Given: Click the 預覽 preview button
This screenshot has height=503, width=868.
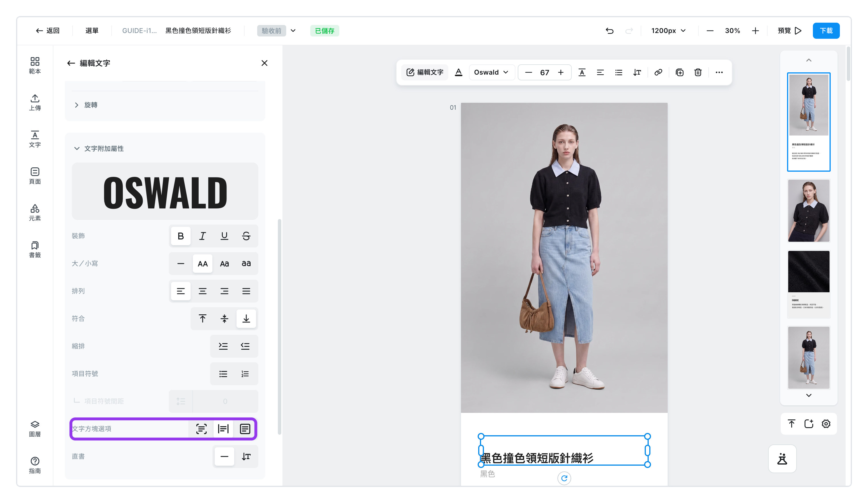Looking at the screenshot, I should pyautogui.click(x=789, y=31).
